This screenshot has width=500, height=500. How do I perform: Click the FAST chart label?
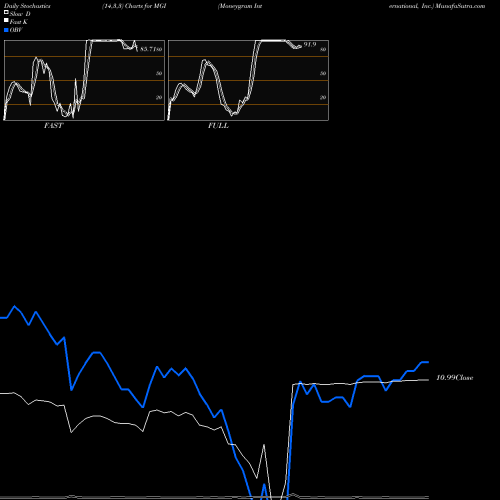click(x=53, y=126)
